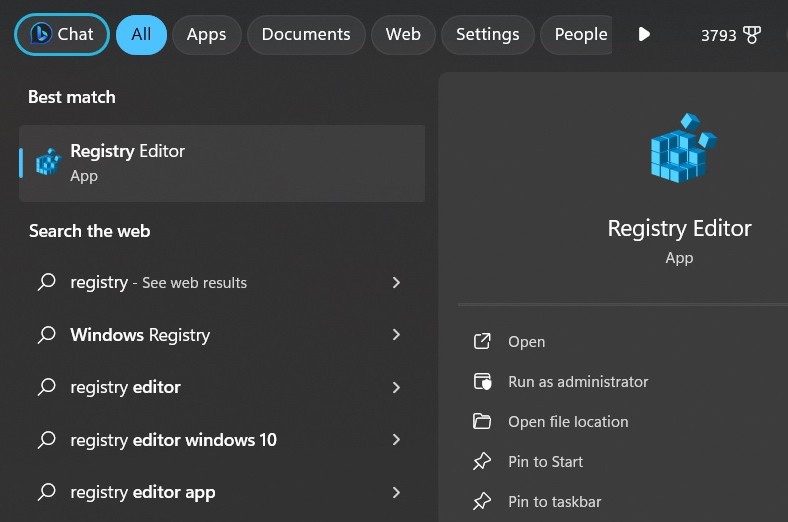The image size is (788, 522).
Task: Expand the 'Windows Registry' chevron
Action: (396, 335)
